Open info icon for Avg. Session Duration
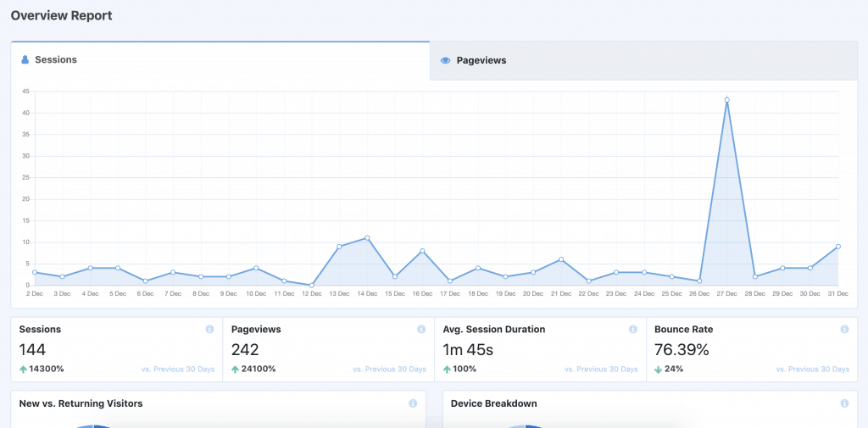 pyautogui.click(x=632, y=330)
